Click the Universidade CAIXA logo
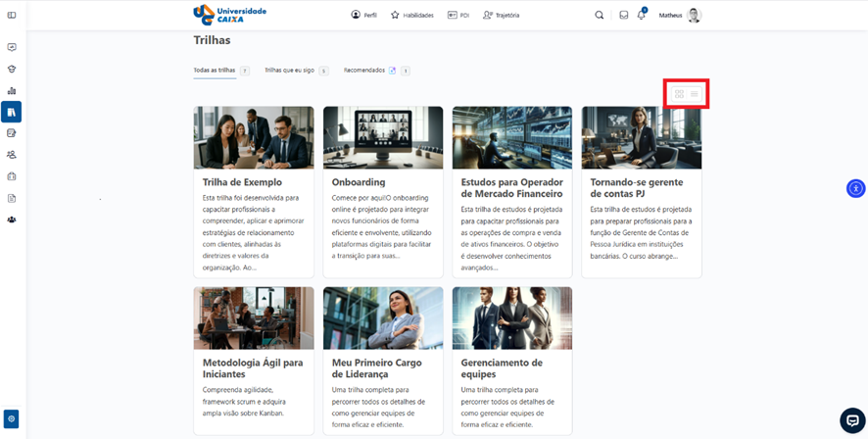The width and height of the screenshot is (868, 439). click(230, 15)
